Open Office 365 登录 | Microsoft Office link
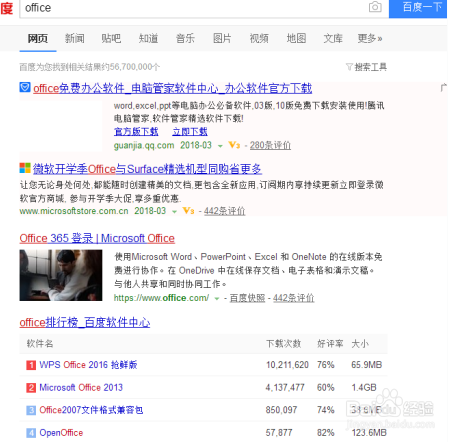This screenshot has width=463, height=442. pyautogui.click(x=97, y=238)
